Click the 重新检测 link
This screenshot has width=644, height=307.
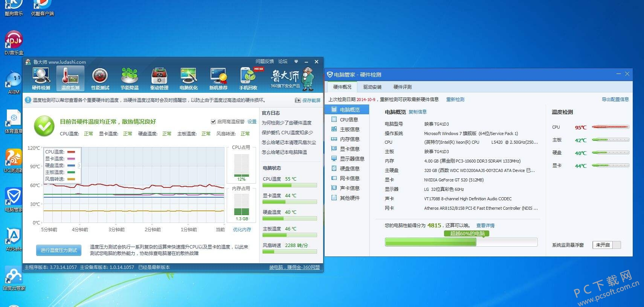[455, 100]
